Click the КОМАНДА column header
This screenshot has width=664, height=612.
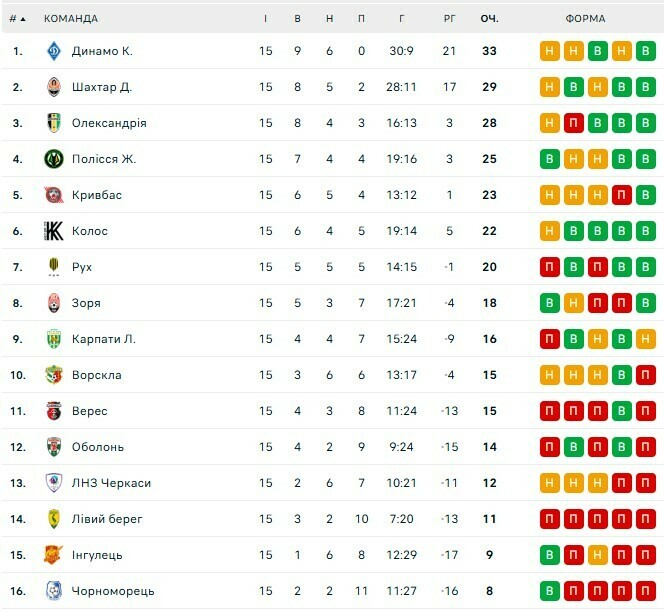pyautogui.click(x=71, y=18)
